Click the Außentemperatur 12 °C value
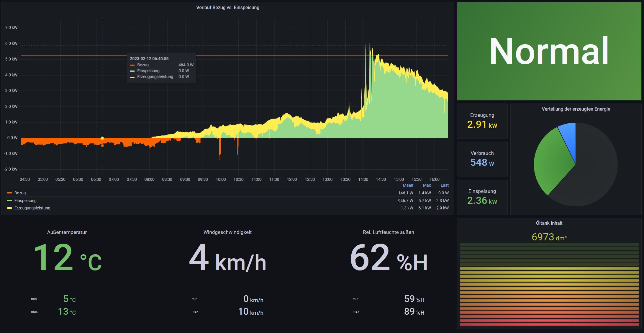This screenshot has width=644, height=333. click(x=67, y=257)
